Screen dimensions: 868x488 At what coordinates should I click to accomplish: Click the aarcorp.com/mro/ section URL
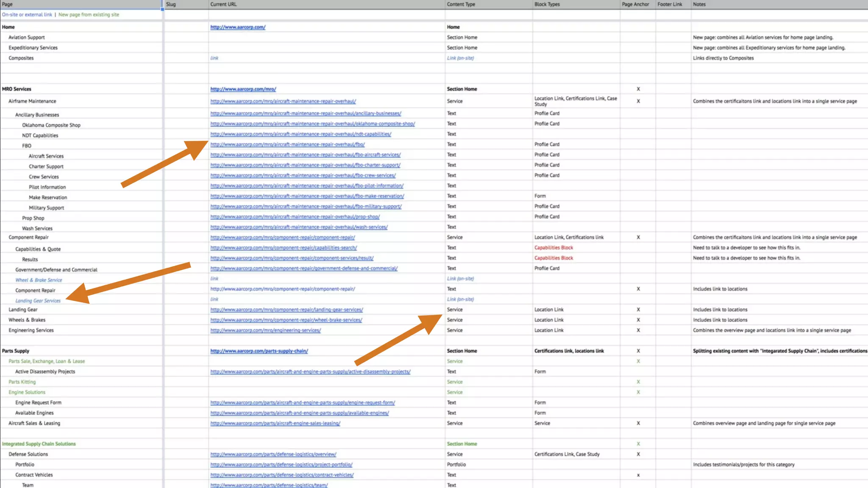click(243, 89)
